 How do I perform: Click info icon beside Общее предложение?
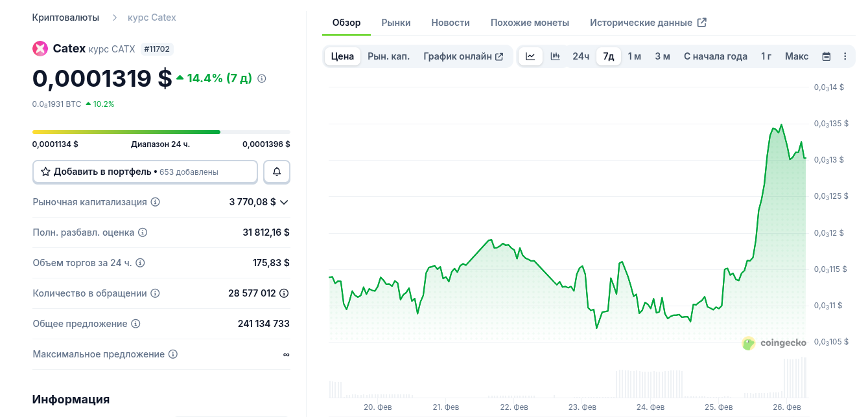(x=135, y=324)
